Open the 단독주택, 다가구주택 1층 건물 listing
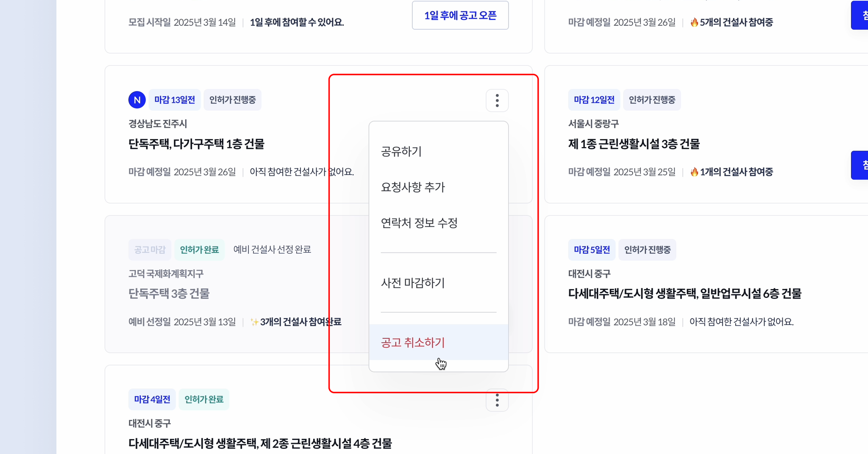The width and height of the screenshot is (868, 454). click(196, 144)
